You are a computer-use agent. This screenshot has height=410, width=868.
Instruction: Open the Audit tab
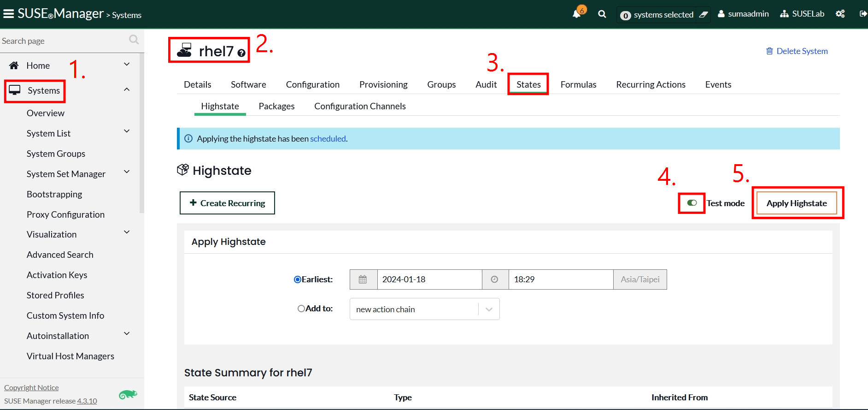[486, 84]
